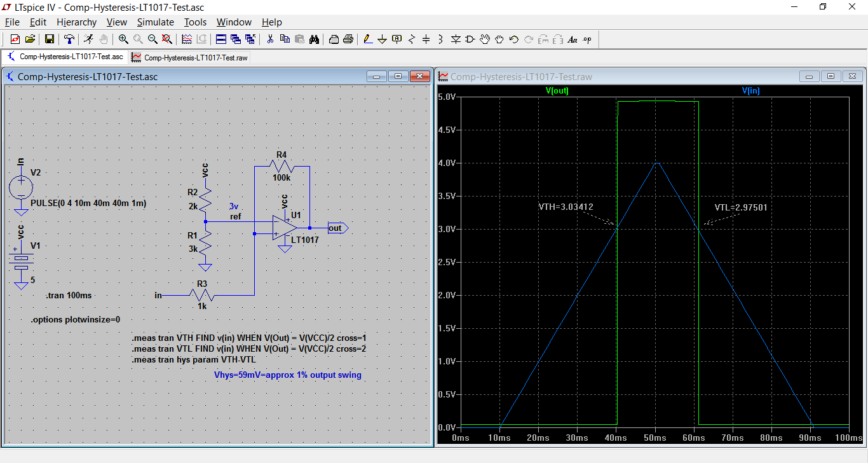
Task: Minimize the waveform plot child window
Action: click(810, 76)
